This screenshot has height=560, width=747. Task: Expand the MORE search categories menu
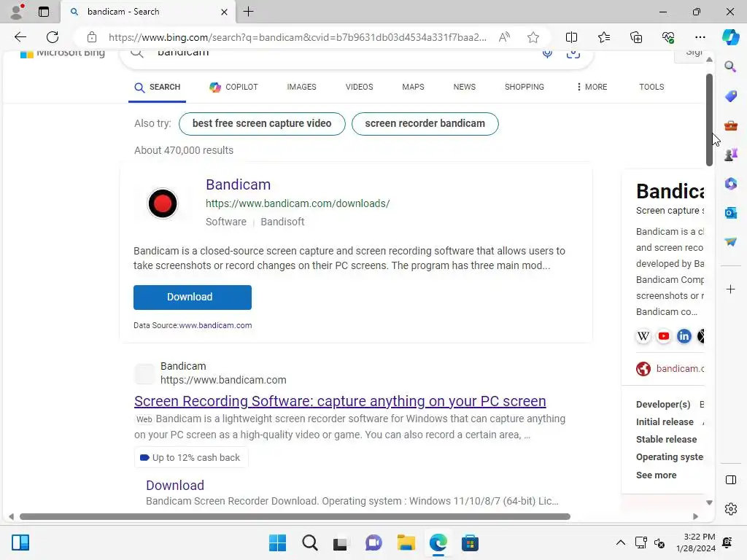click(x=592, y=87)
